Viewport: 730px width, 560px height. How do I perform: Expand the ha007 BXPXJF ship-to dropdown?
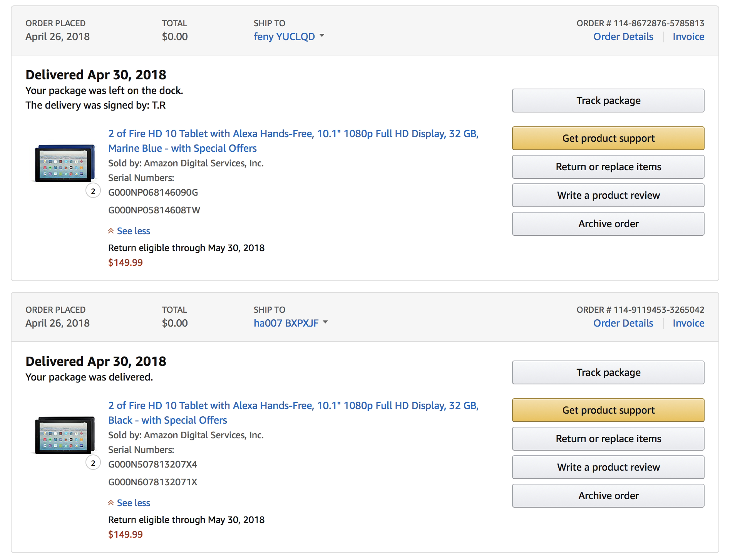click(290, 323)
